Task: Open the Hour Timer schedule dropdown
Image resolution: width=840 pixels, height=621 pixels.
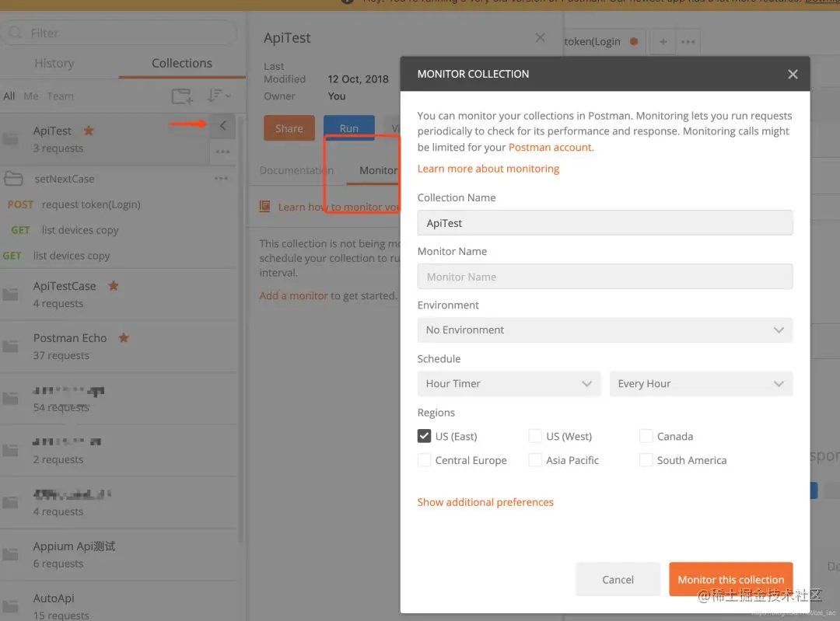Action: click(x=509, y=383)
